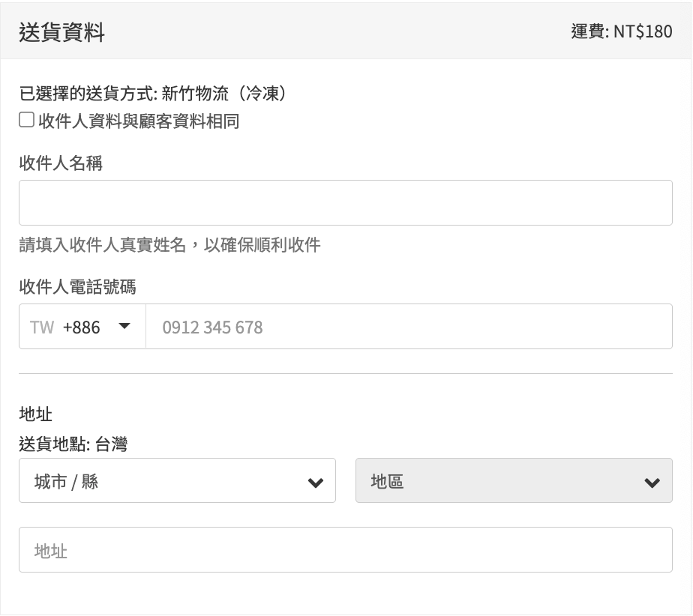The height and width of the screenshot is (616, 693).
Task: Click the 請填入收件人真實姓名 helper text
Action: point(169,245)
